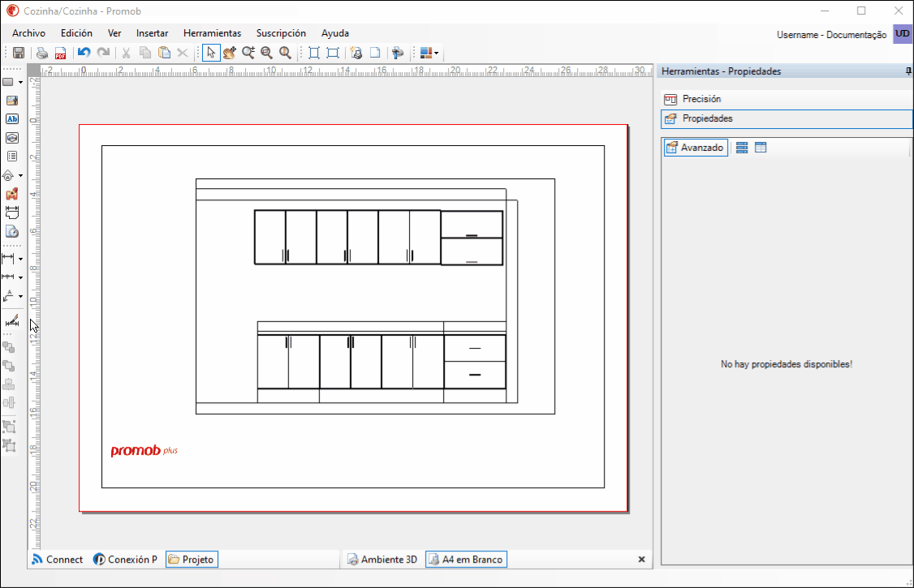Image resolution: width=914 pixels, height=588 pixels.
Task: Print the page using the printer icon
Action: point(42,53)
